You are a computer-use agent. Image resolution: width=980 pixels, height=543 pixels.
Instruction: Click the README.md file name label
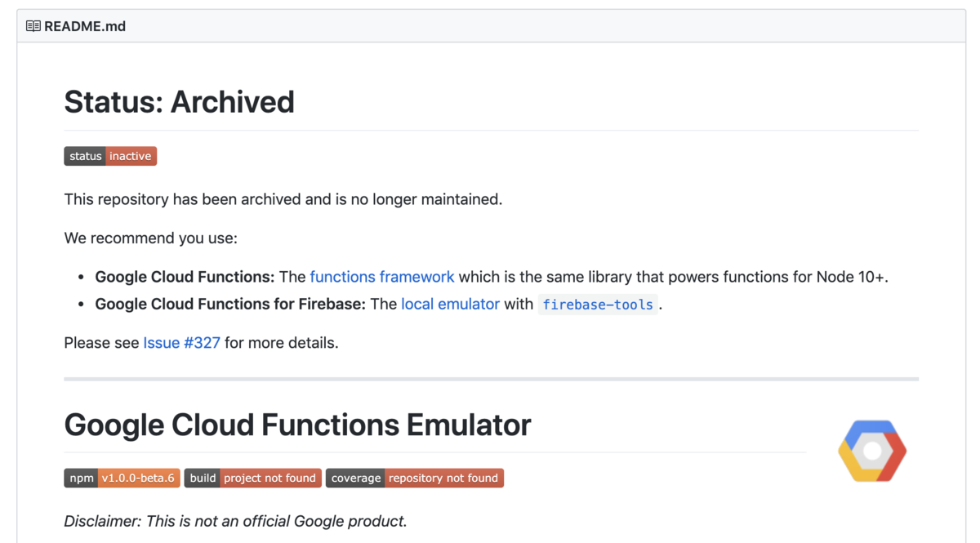(85, 26)
